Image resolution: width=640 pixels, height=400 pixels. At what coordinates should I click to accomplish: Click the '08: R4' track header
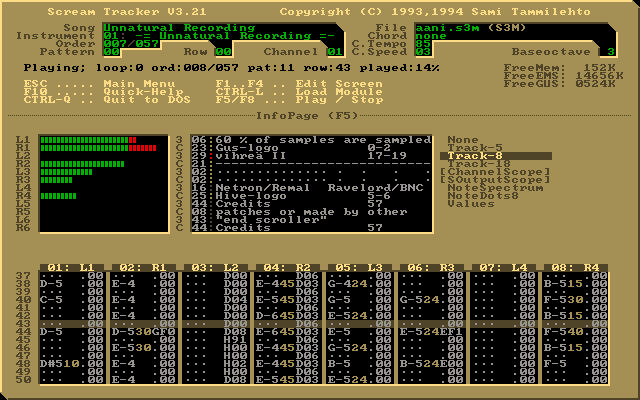tap(575, 268)
